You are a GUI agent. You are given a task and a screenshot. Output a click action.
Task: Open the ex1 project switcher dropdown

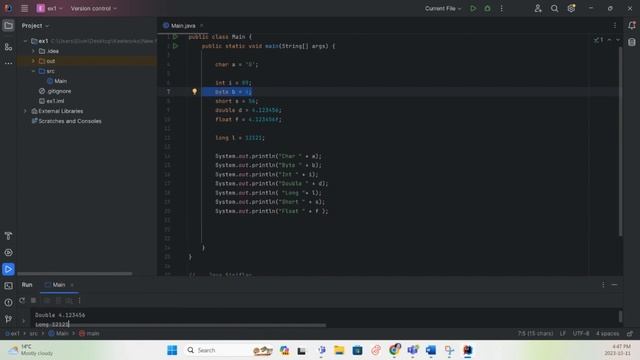pos(50,8)
